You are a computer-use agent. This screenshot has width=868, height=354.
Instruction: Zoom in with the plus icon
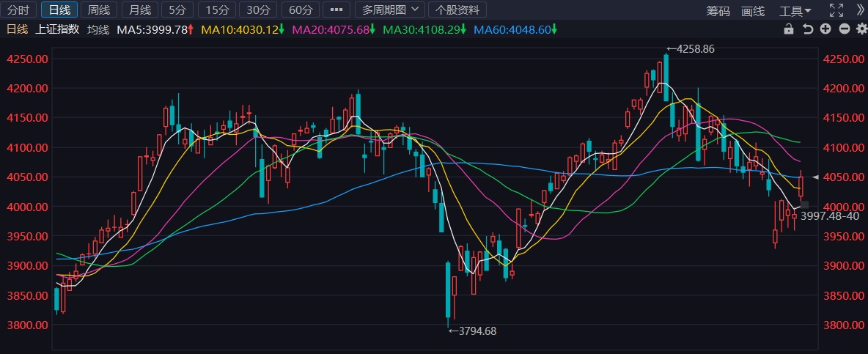[x=826, y=30]
